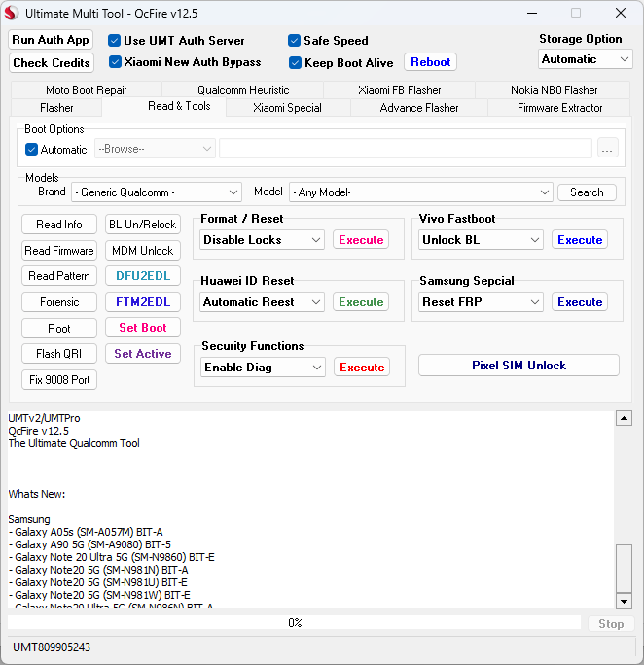The height and width of the screenshot is (665, 644).
Task: Click the FTM2EDL button
Action: 143,302
